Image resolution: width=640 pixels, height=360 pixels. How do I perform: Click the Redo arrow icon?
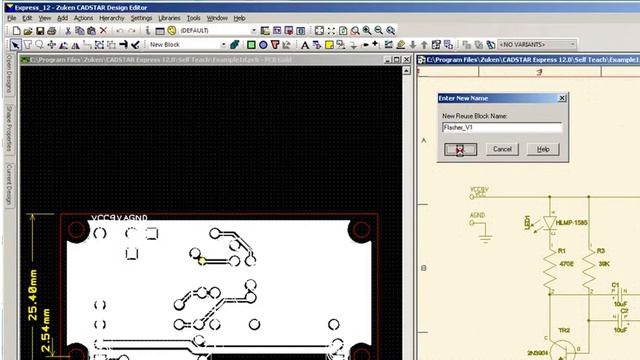point(131,31)
